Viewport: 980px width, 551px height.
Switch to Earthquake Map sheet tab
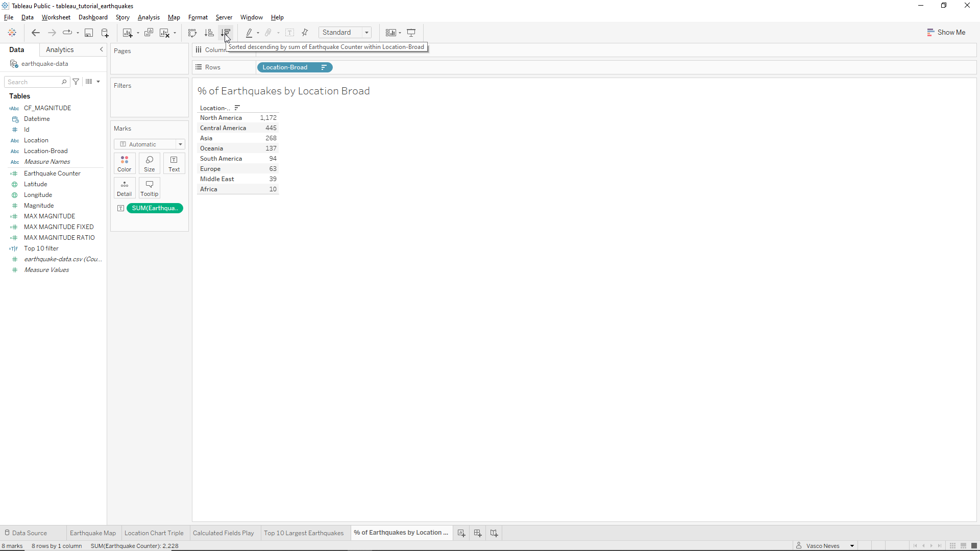(x=93, y=533)
